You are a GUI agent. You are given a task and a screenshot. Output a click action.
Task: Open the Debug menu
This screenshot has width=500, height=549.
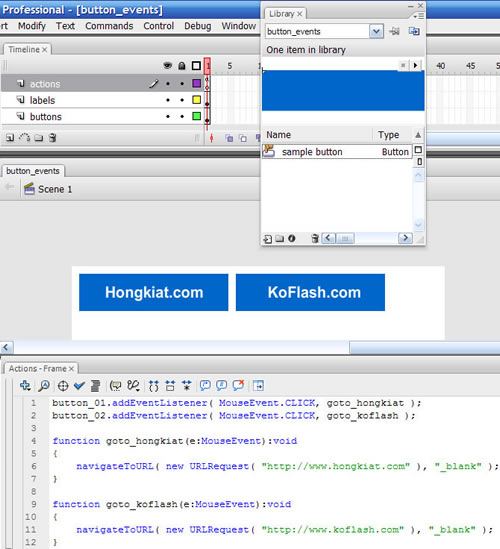click(x=197, y=26)
